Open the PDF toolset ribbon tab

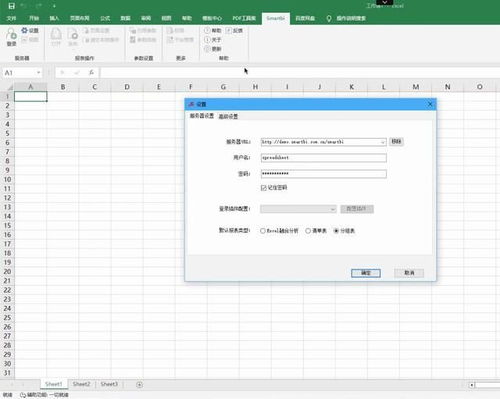[244, 18]
